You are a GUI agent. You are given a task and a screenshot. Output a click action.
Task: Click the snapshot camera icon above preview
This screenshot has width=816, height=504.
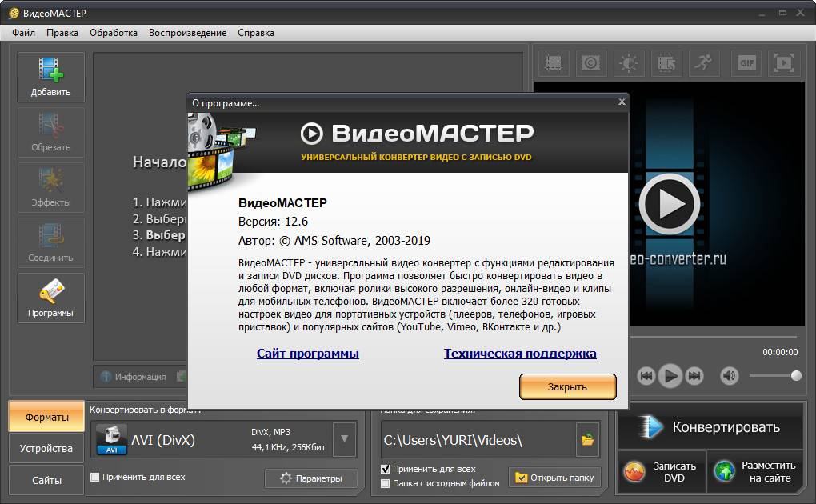tap(590, 63)
